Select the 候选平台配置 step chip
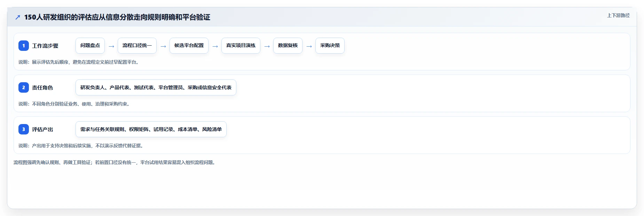The image size is (644, 216). tap(189, 46)
